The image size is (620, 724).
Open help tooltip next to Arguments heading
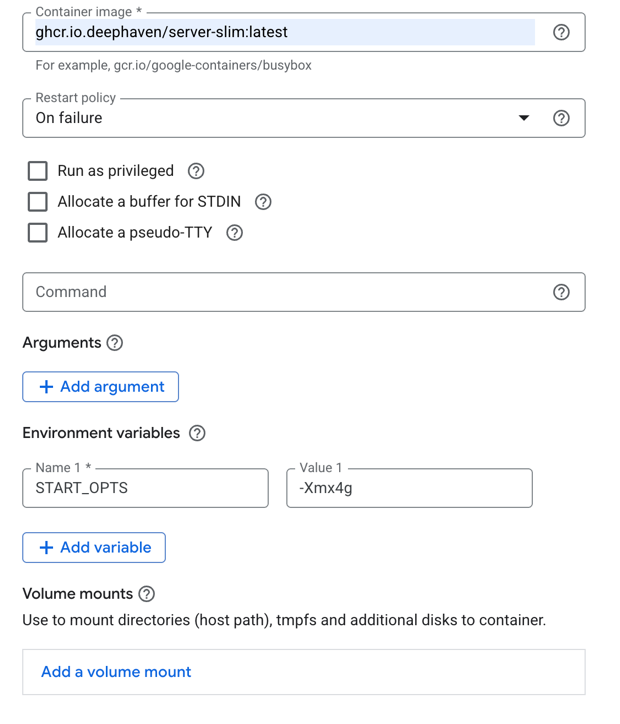[x=115, y=343]
